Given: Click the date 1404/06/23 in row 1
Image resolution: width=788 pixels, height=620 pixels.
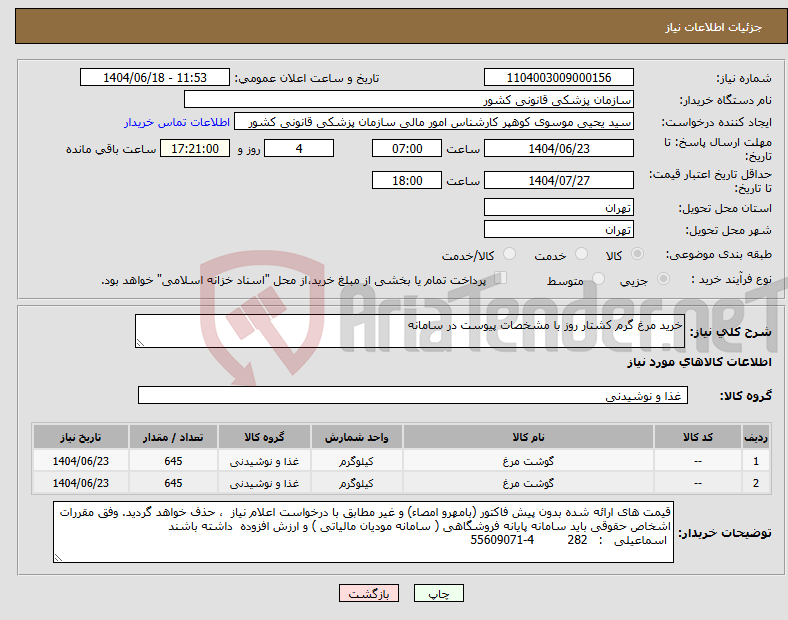Looking at the screenshot, I should [81, 461].
